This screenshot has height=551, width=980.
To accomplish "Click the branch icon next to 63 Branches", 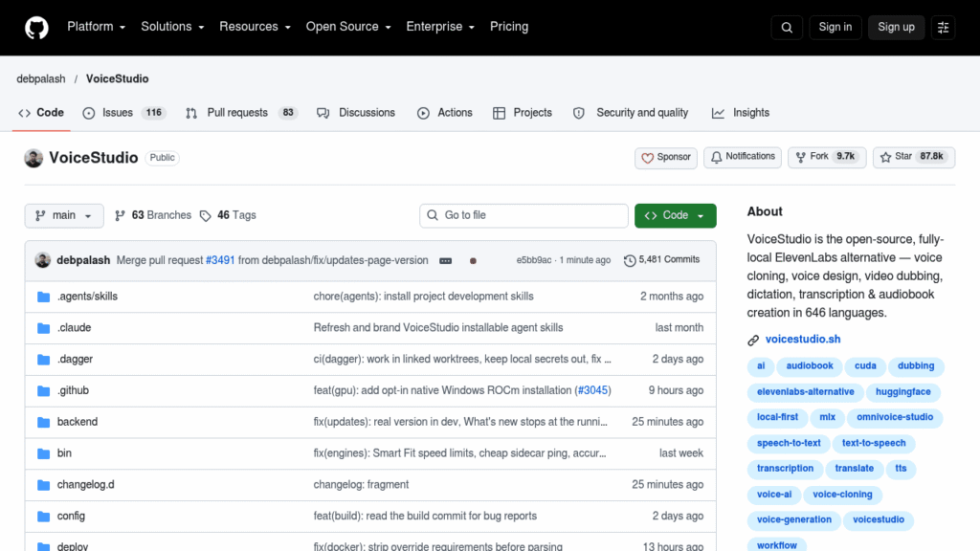I will click(120, 215).
